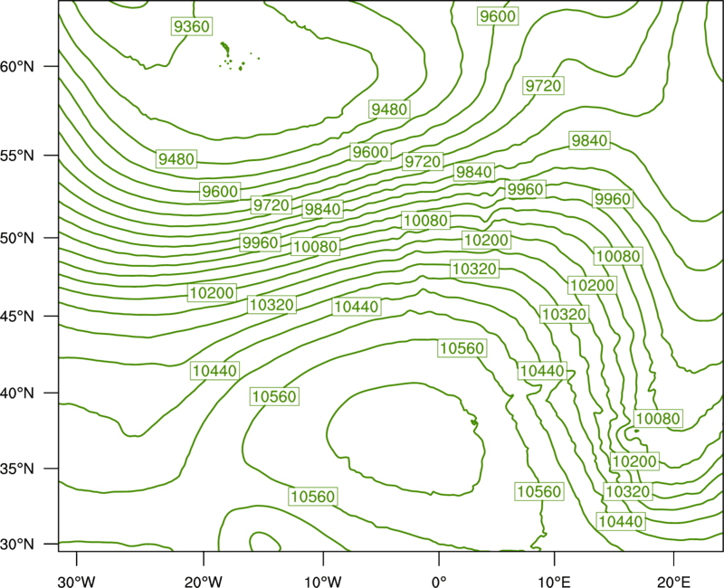Click the 0° longitude axis label
Viewport: 724px width, 588px height.
(439, 582)
